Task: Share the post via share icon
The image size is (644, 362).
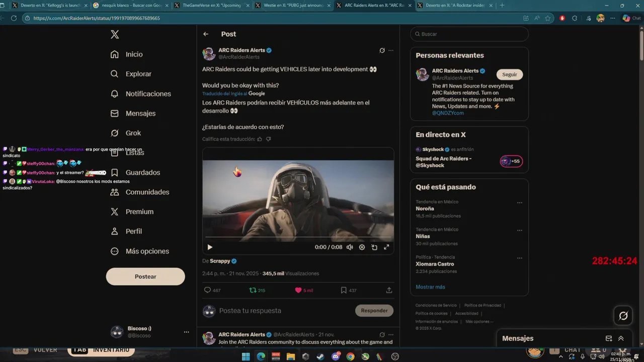Action: 389,290
